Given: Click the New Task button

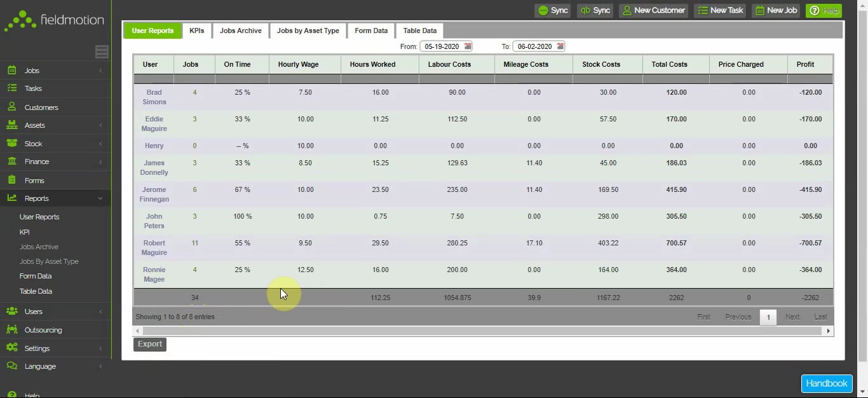Looking at the screenshot, I should click(x=720, y=10).
